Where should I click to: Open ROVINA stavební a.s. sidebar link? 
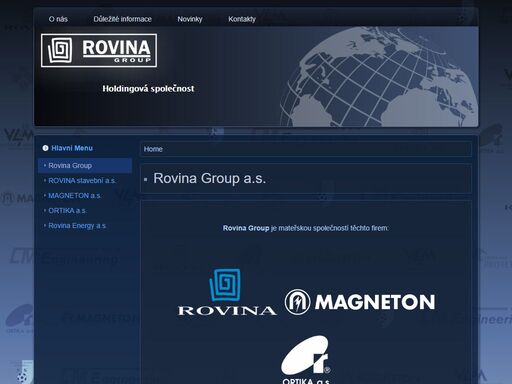point(82,181)
